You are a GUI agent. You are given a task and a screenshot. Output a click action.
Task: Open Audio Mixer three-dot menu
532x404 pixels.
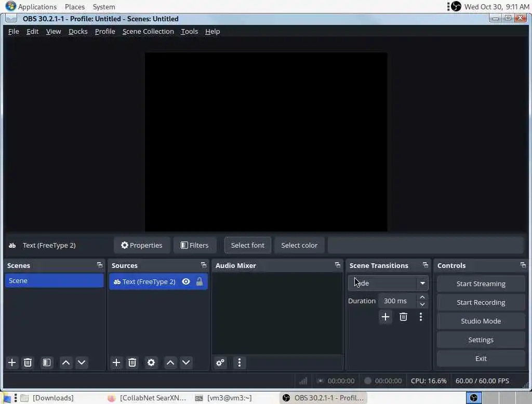tap(239, 362)
